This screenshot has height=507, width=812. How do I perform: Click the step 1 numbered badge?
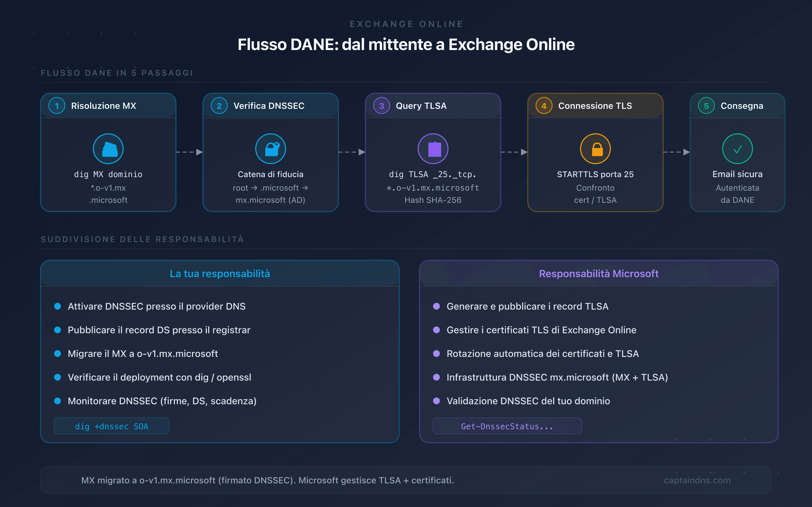point(57,106)
